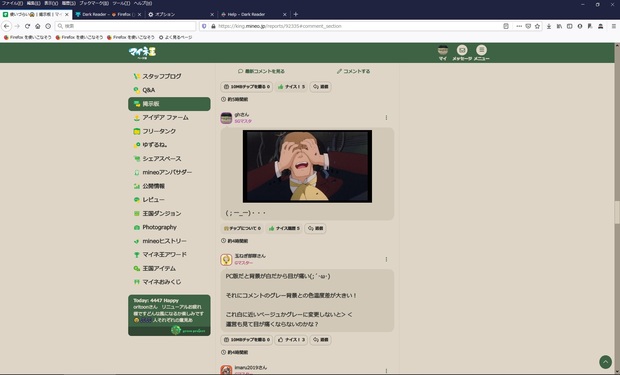Click the ナイス thumbs-up under ghさん's image comment
The image size is (620, 375).
[x=284, y=228]
